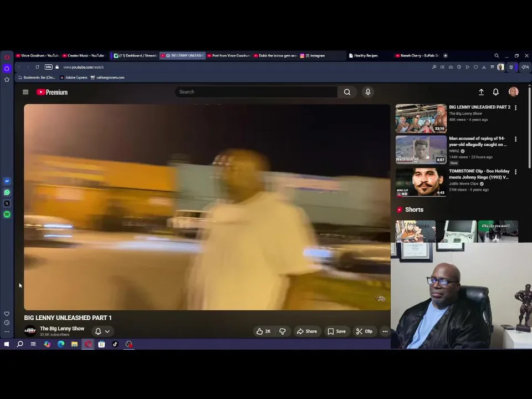Go to YouTube Premium home logo
This screenshot has height=399, width=532.
click(x=52, y=92)
